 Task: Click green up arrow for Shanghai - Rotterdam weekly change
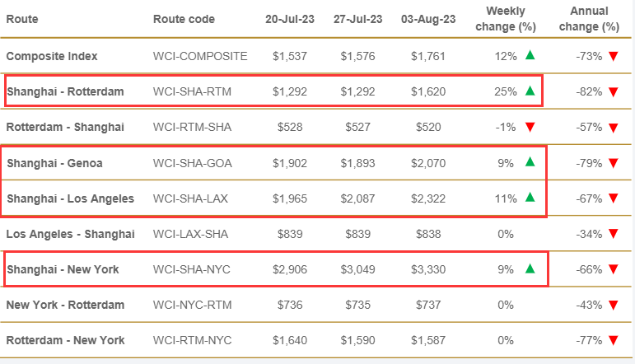[x=530, y=91]
